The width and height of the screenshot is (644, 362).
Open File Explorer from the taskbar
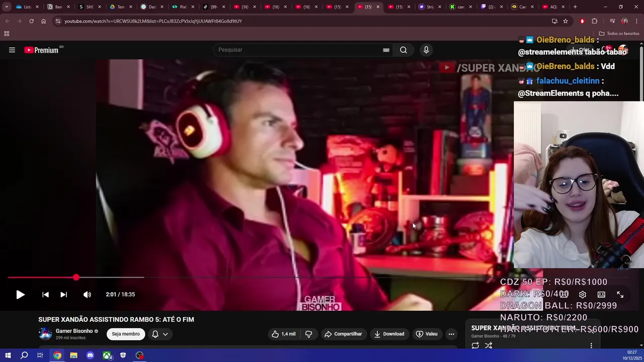(73, 355)
